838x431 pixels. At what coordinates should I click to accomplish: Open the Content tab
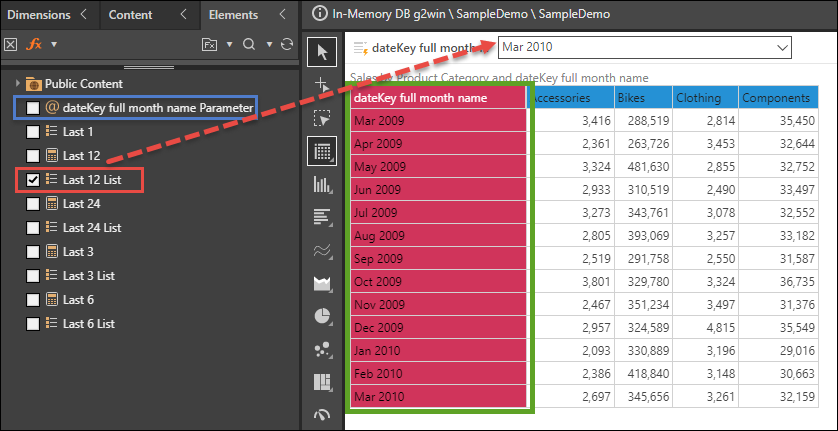click(x=131, y=14)
